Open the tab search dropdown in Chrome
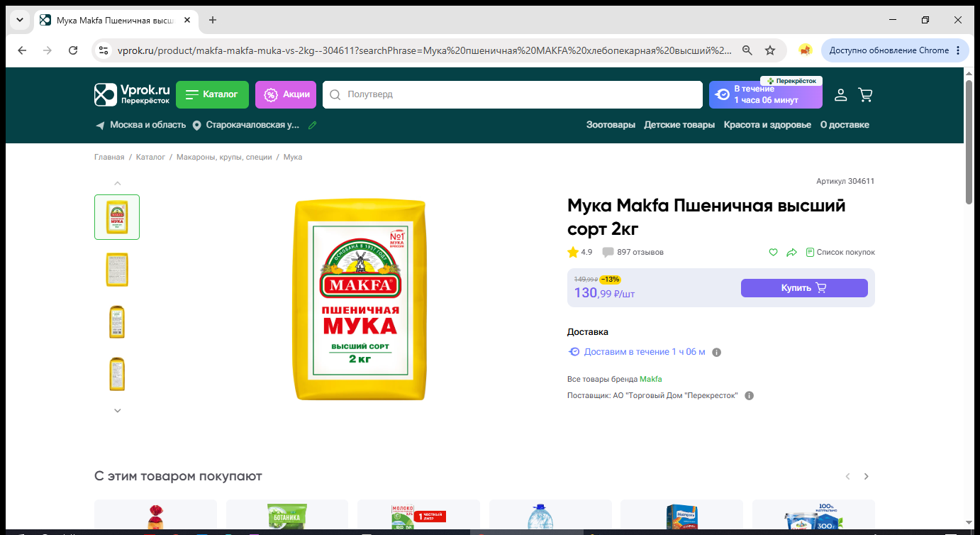This screenshot has width=980, height=535. click(x=20, y=20)
